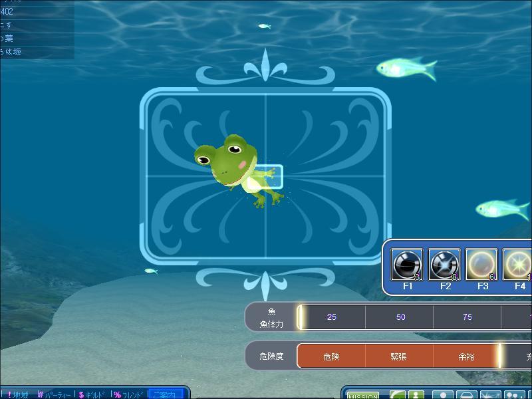Click the 50 mark on the fish stamina bar
This screenshot has width=532, height=399.
coord(401,317)
